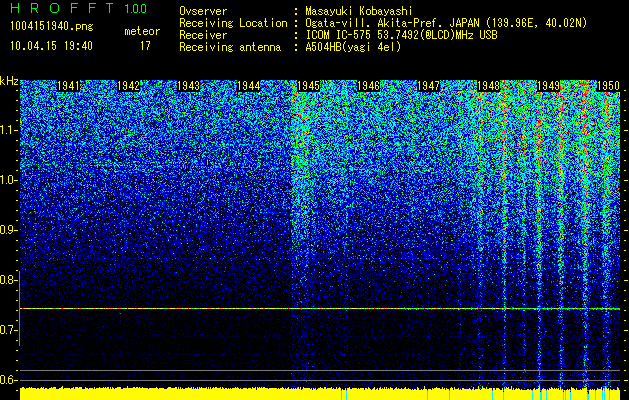Click the 0.9 frequency axis label
Image resolution: width=629 pixels, height=400 pixels.
[x=8, y=230]
